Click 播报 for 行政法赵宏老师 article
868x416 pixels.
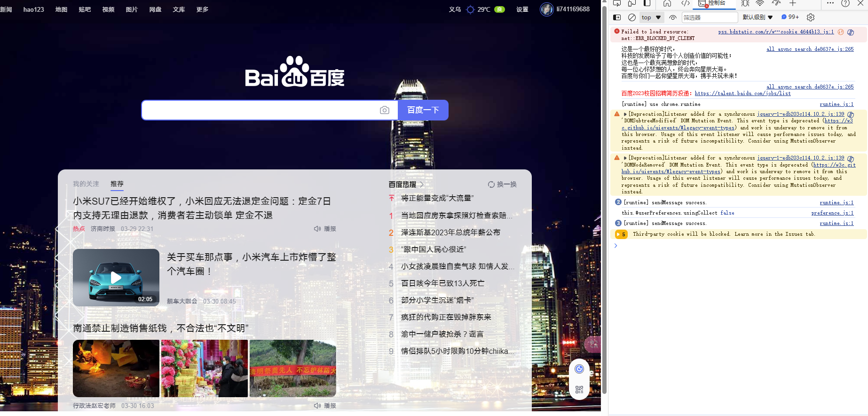[x=325, y=406]
